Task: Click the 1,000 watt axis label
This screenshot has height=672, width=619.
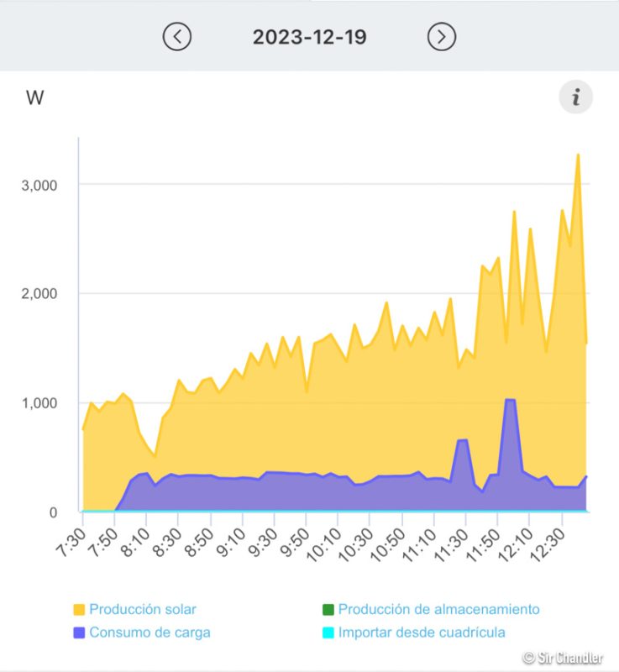Action: click(x=39, y=403)
